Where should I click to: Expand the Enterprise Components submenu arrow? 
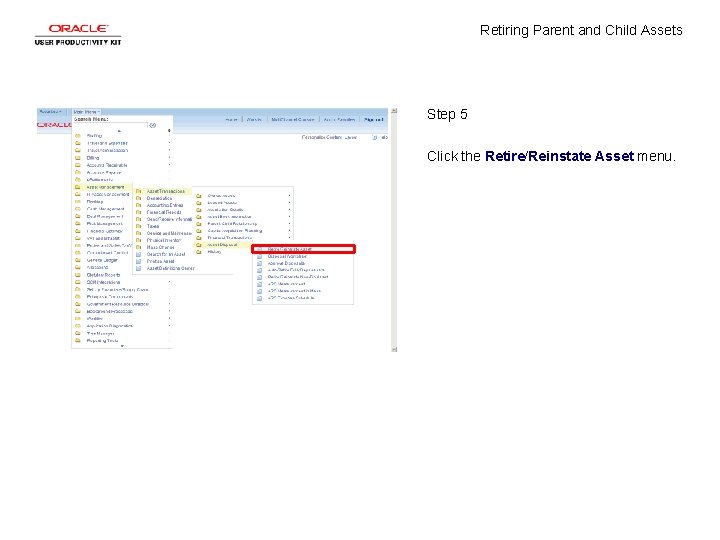click(169, 297)
